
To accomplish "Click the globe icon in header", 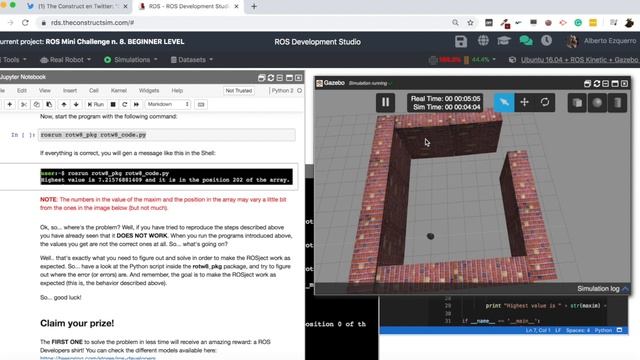I will tap(483, 40).
